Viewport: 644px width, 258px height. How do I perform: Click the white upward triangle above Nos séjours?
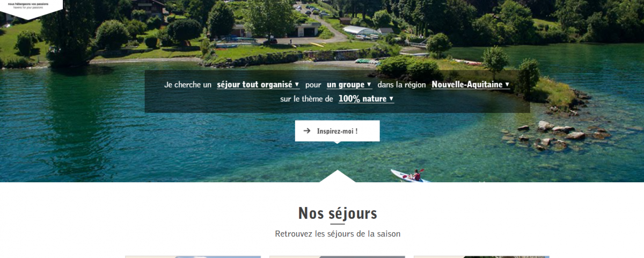pos(338,176)
